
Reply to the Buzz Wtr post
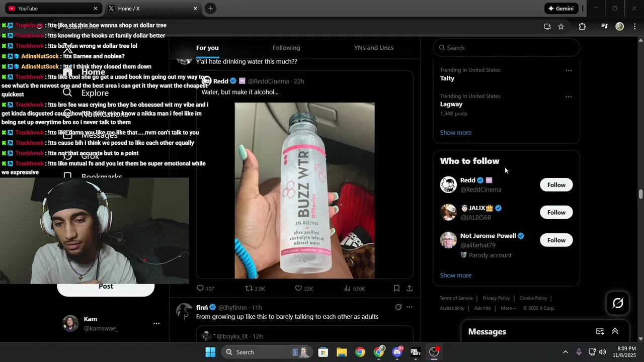point(205,289)
